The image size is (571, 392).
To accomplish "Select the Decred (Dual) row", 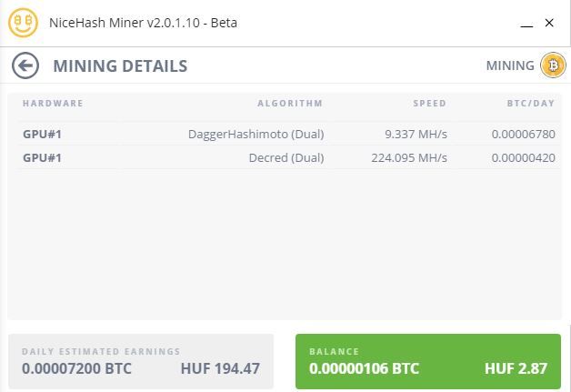I will (285, 157).
